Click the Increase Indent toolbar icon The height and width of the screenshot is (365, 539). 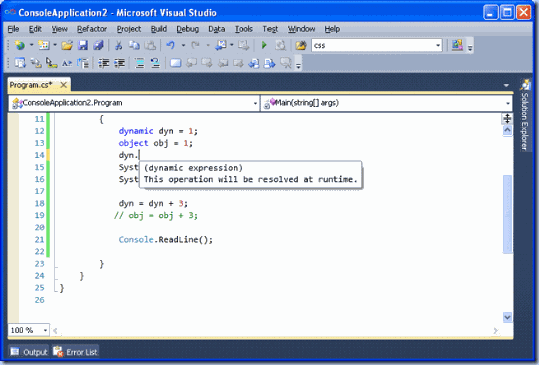(x=119, y=63)
